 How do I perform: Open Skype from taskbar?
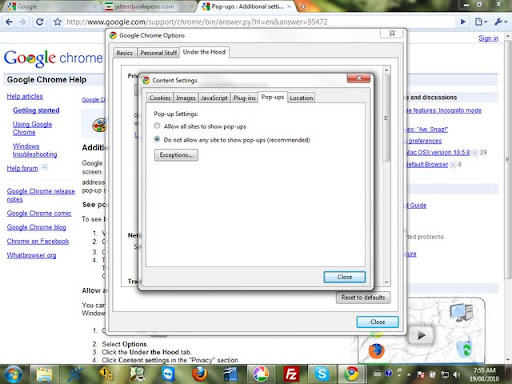coord(322,374)
